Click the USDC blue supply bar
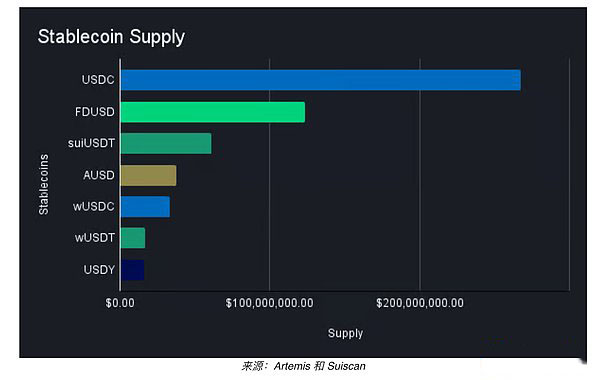The width and height of the screenshot is (600, 380). (320, 80)
